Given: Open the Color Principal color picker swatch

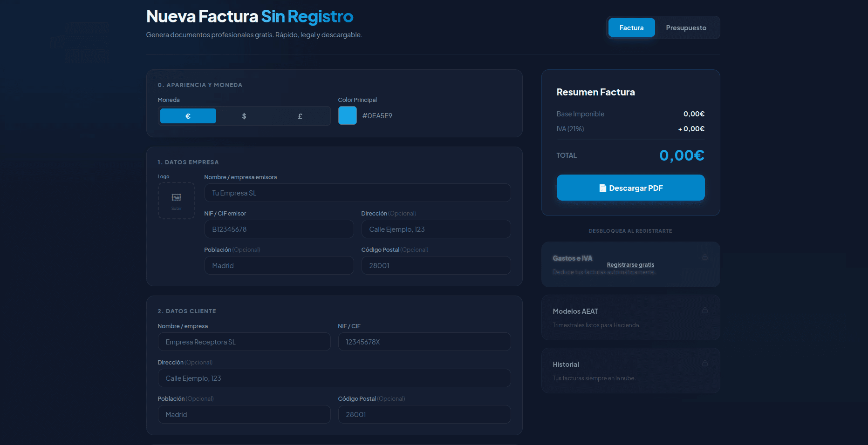Looking at the screenshot, I should coord(347,115).
